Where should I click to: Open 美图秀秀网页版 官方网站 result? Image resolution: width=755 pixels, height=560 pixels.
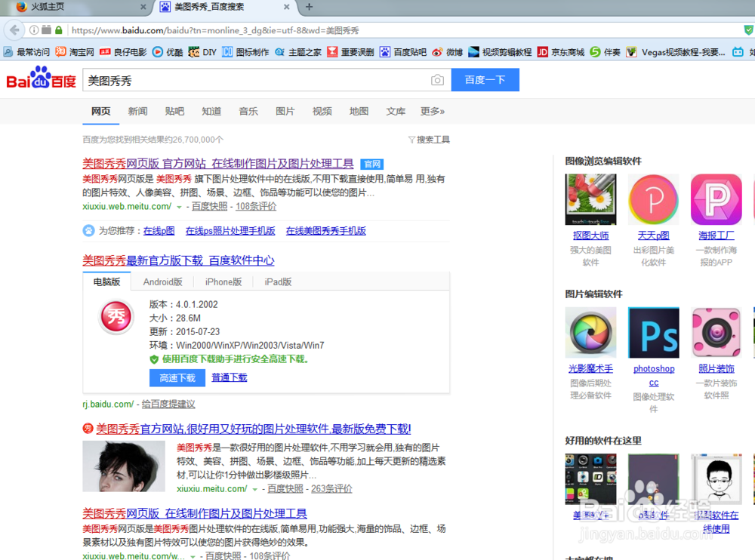tap(218, 164)
